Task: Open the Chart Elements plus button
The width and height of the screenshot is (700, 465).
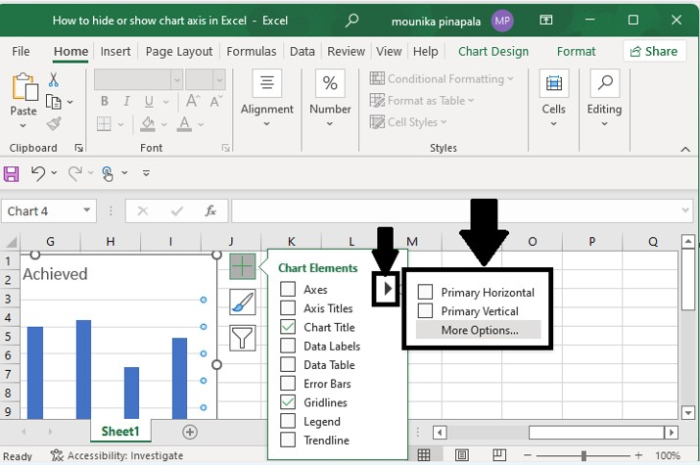Action: click(x=242, y=266)
